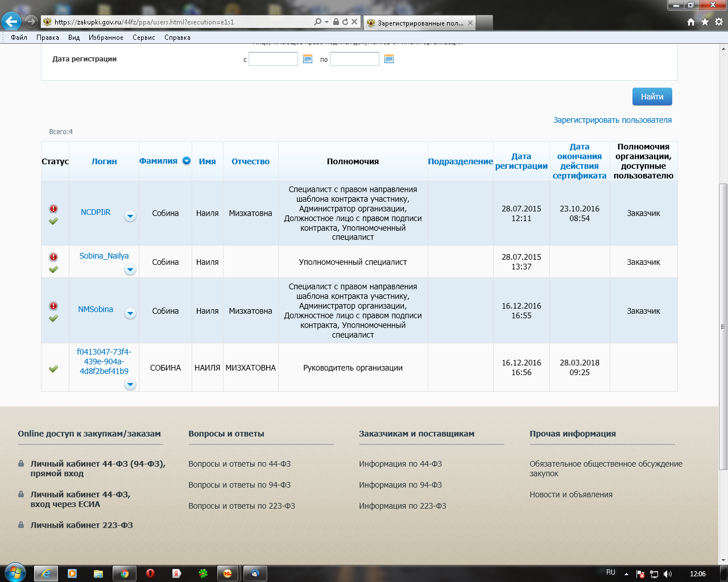This screenshot has width=728, height=582.
Task: Expand the dropdown arrow under Sobina_Nailya login
Action: 130,270
